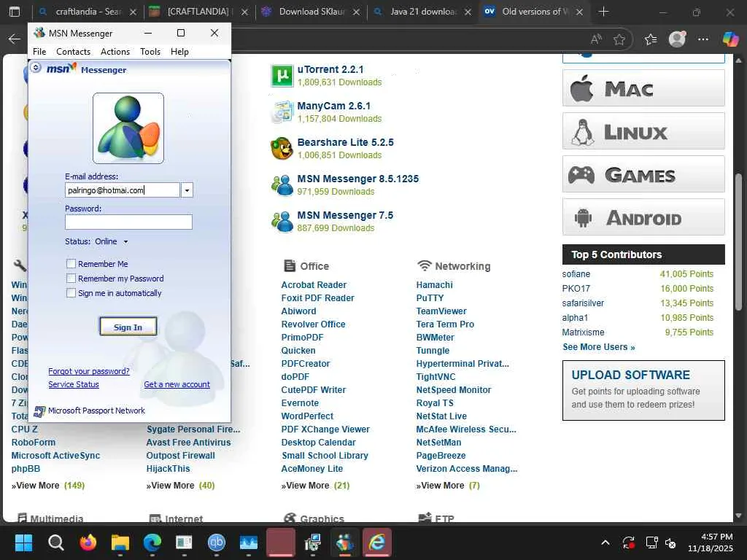Open the Mac software category button
Screen dimensions: 747x560
pyautogui.click(x=643, y=88)
